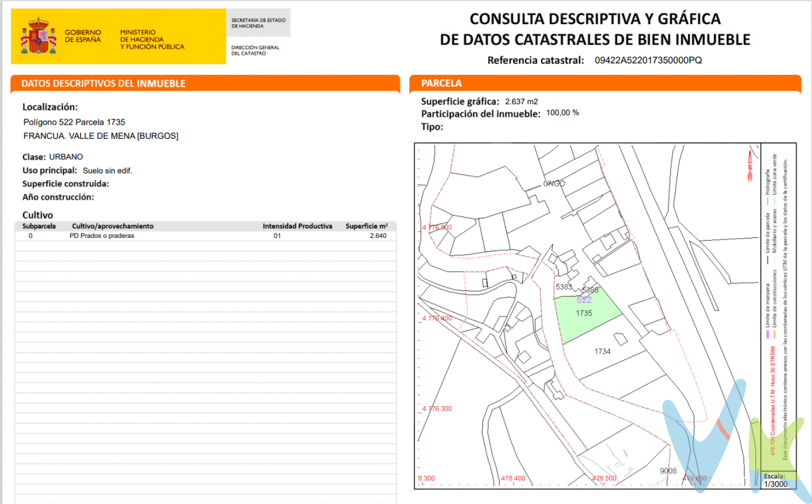Click parcel number 5383 on the map

[564, 287]
